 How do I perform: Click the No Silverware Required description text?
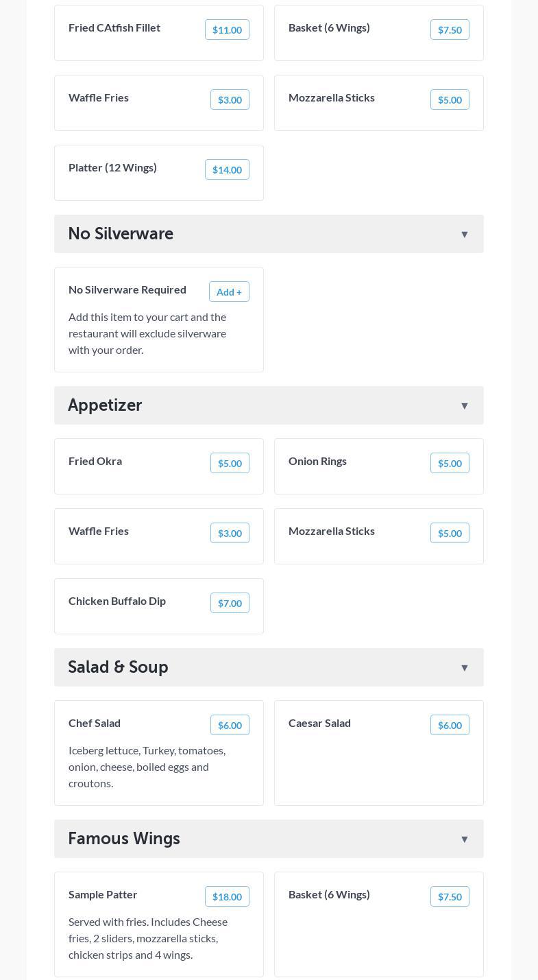[x=147, y=333]
